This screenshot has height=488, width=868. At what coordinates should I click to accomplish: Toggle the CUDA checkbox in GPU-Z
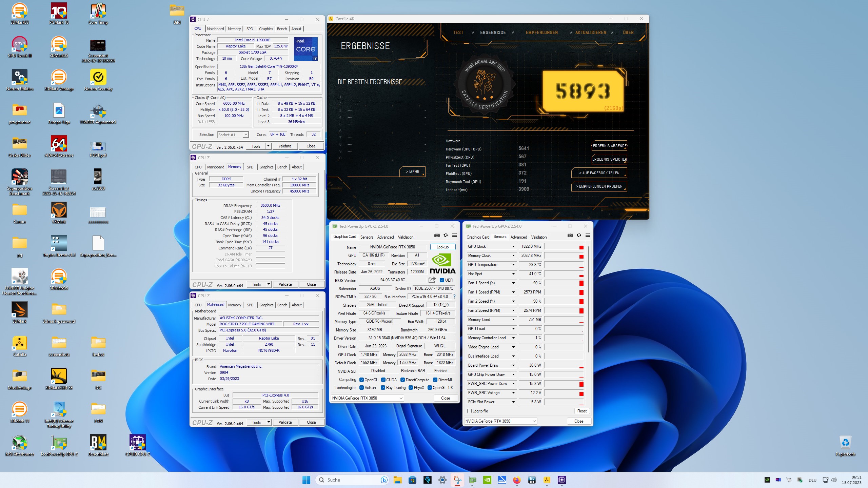coord(383,380)
